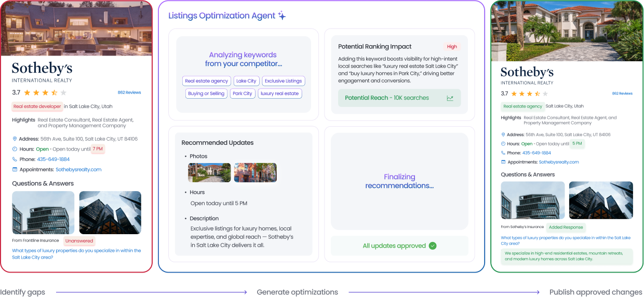
Task: Click the sparkle icon beside Listings Optimization Agent
Action: click(281, 16)
